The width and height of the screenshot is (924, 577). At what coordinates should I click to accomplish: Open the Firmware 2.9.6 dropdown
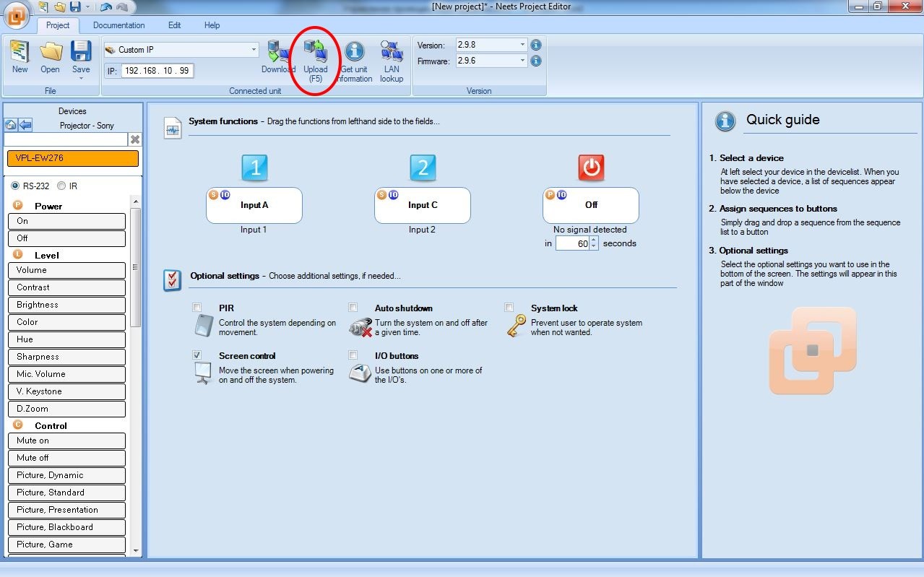point(522,61)
